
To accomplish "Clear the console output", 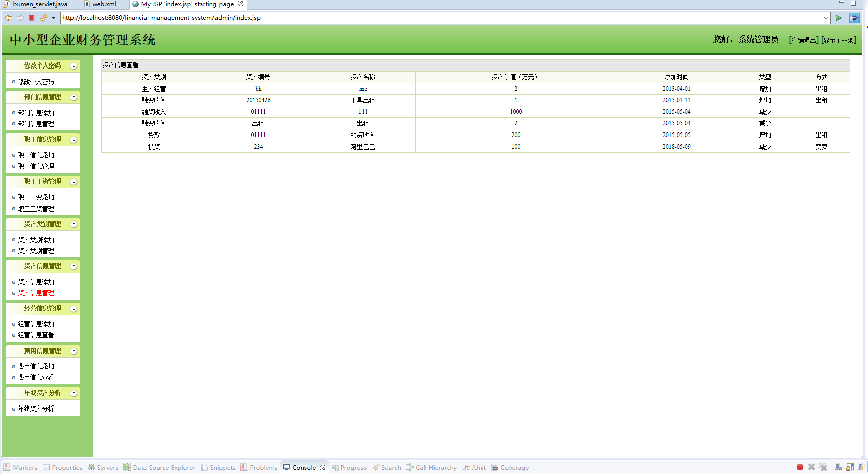I will [838, 467].
